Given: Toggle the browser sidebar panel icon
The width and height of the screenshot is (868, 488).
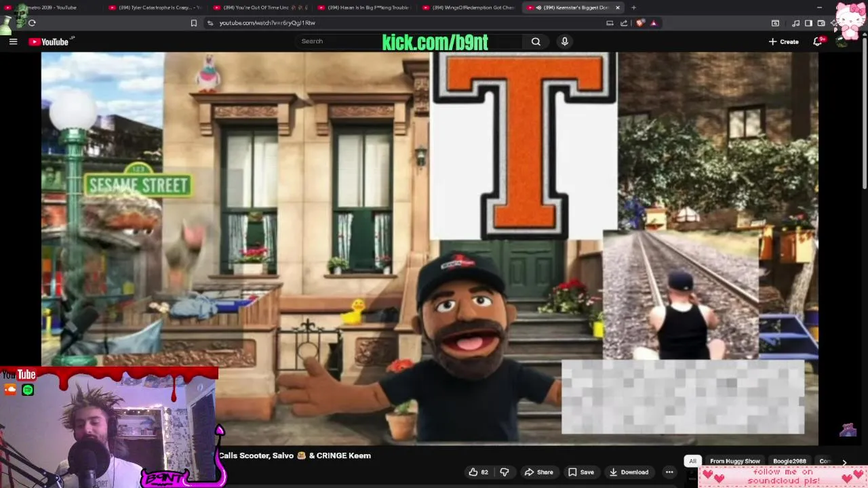Looking at the screenshot, I should (x=808, y=23).
